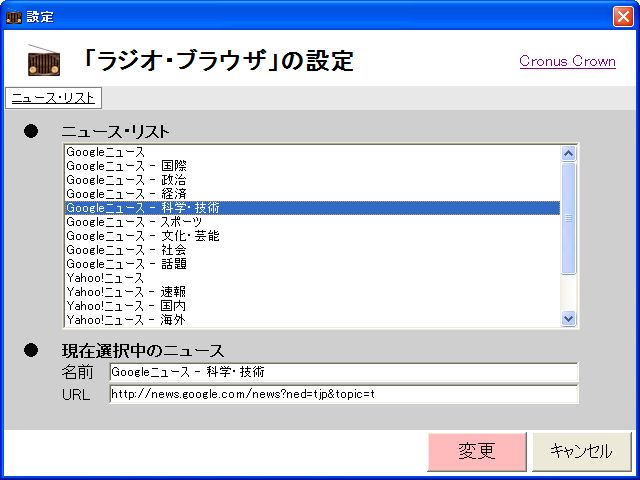Click the list scrollbar up arrow
Screen dimensions: 640x480
(569, 153)
